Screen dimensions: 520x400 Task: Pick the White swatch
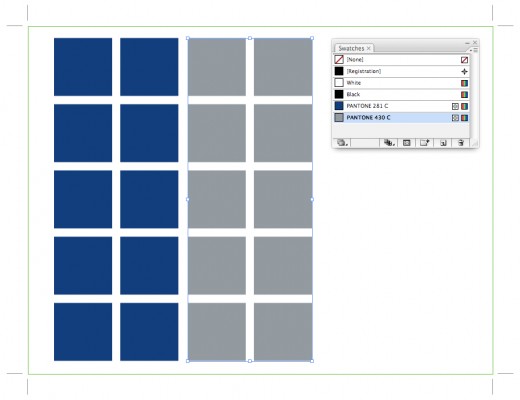point(401,83)
